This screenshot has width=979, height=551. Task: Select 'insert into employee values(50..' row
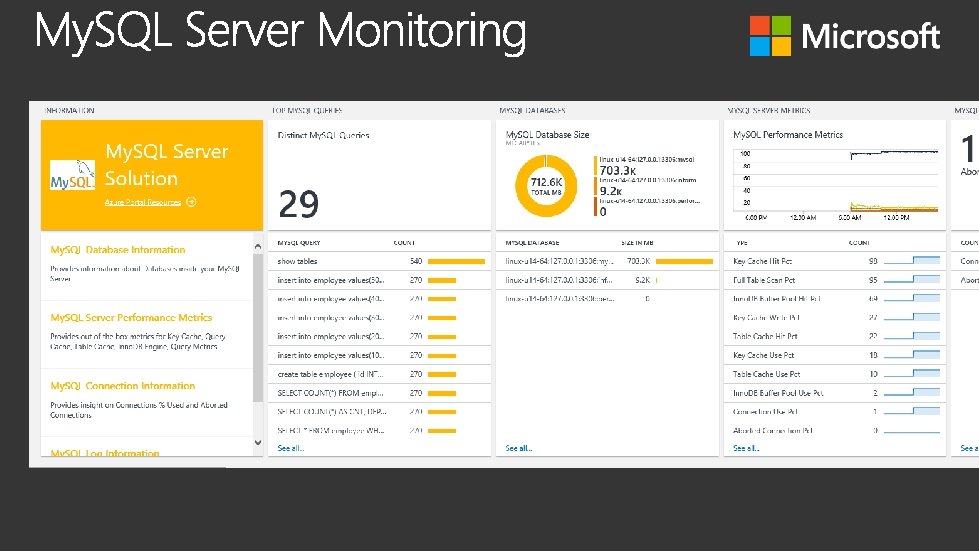coord(380,280)
